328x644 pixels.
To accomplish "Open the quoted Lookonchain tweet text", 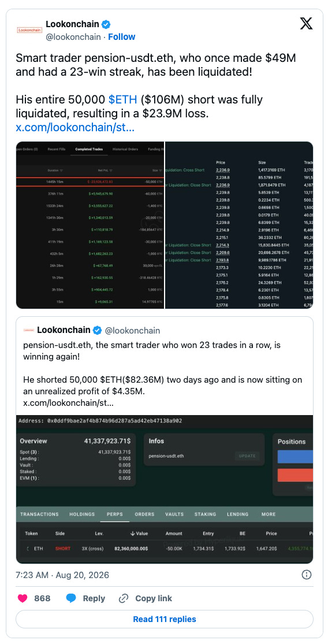I will pos(163,374).
